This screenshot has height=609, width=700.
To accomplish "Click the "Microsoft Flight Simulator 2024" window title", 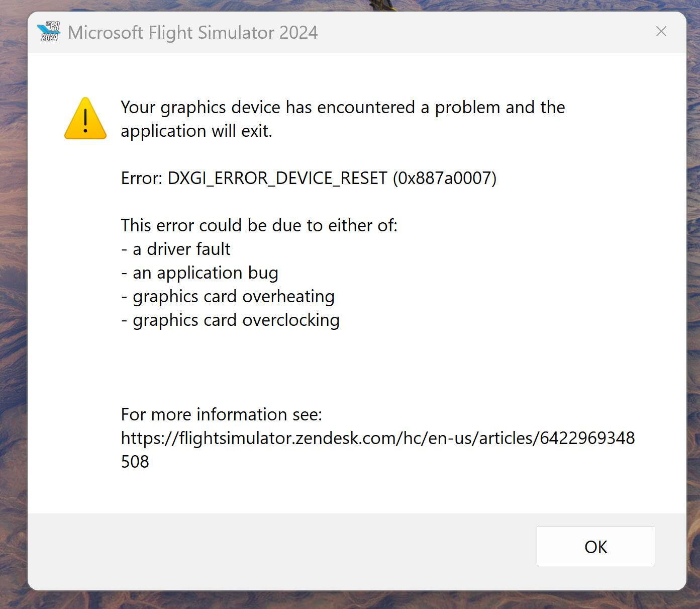I will (x=192, y=33).
